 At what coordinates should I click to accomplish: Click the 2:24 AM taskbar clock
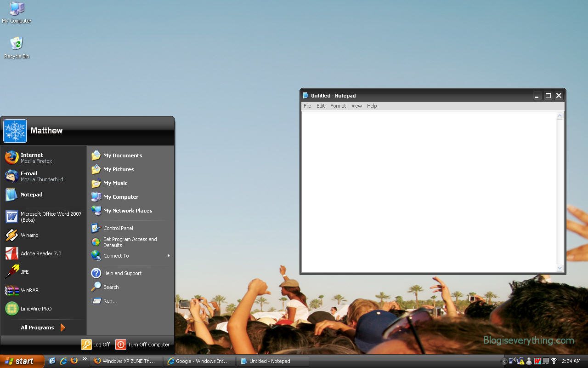coord(571,361)
